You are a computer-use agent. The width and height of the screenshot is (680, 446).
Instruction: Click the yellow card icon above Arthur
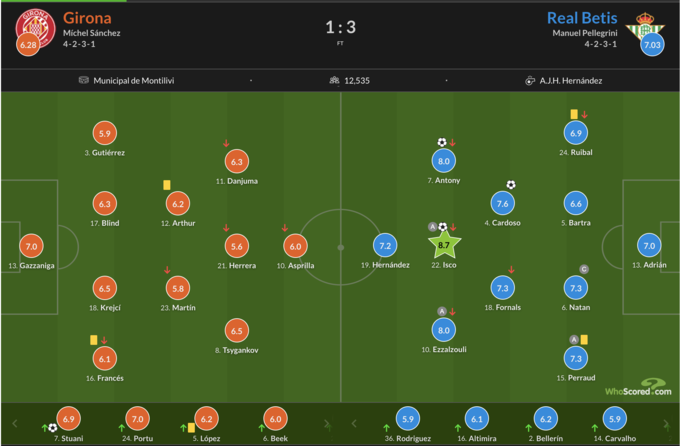click(167, 184)
